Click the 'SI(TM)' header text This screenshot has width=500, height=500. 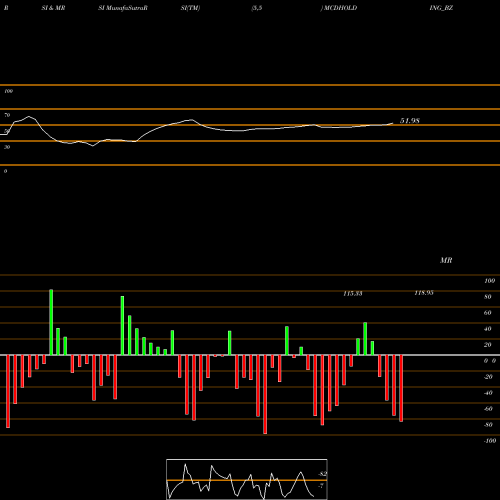(x=190, y=8)
